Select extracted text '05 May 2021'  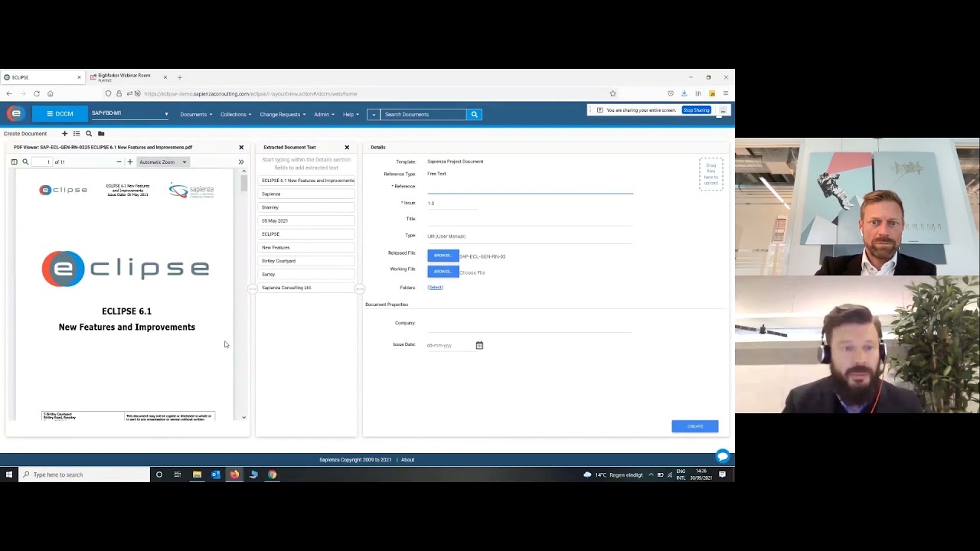pos(308,221)
